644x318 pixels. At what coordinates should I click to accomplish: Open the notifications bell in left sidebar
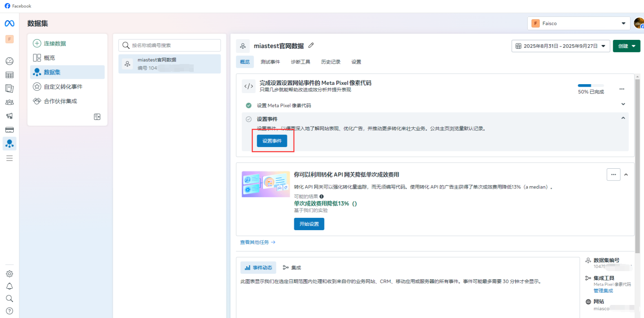point(10,286)
